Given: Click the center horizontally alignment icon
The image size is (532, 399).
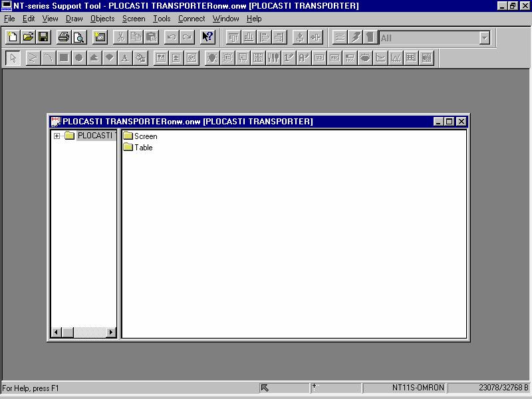Looking at the screenshot, I should click(315, 37).
